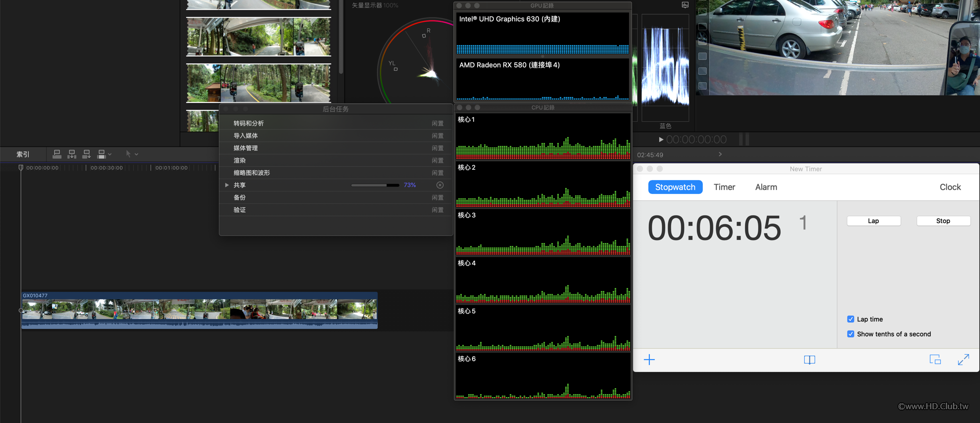Open the Clock view
The image size is (980, 423).
tap(950, 187)
